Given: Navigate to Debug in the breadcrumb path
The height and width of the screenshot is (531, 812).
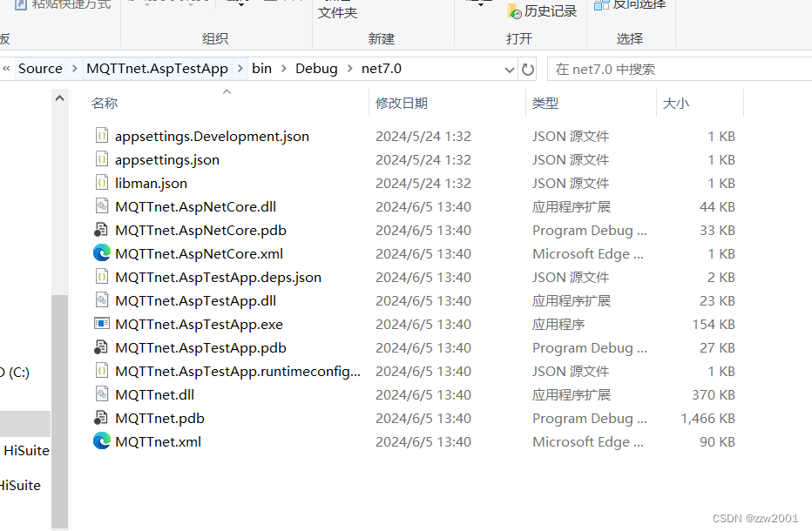Looking at the screenshot, I should pyautogui.click(x=316, y=68).
